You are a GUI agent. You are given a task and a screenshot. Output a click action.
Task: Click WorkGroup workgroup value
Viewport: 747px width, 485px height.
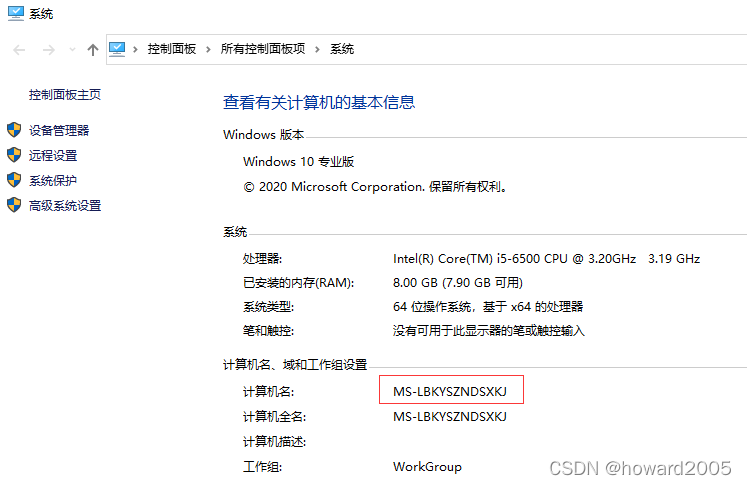pyautogui.click(x=427, y=467)
